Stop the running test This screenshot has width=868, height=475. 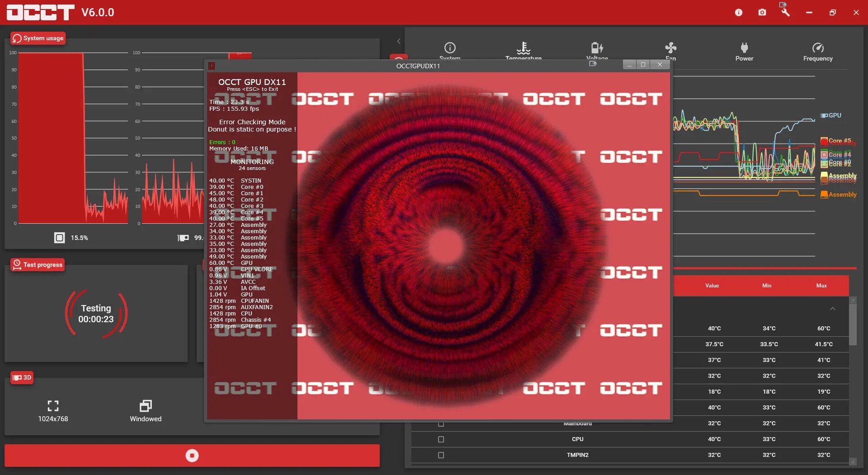192,456
